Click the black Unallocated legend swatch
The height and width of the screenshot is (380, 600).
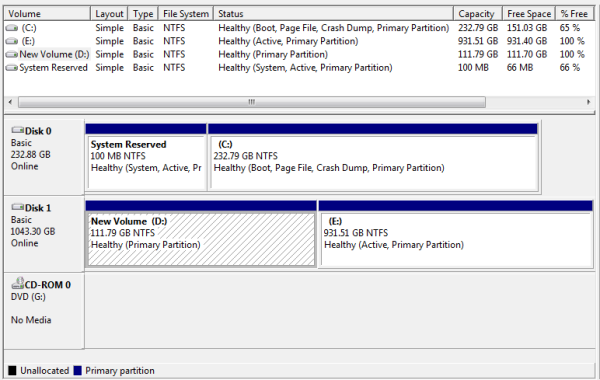12,370
